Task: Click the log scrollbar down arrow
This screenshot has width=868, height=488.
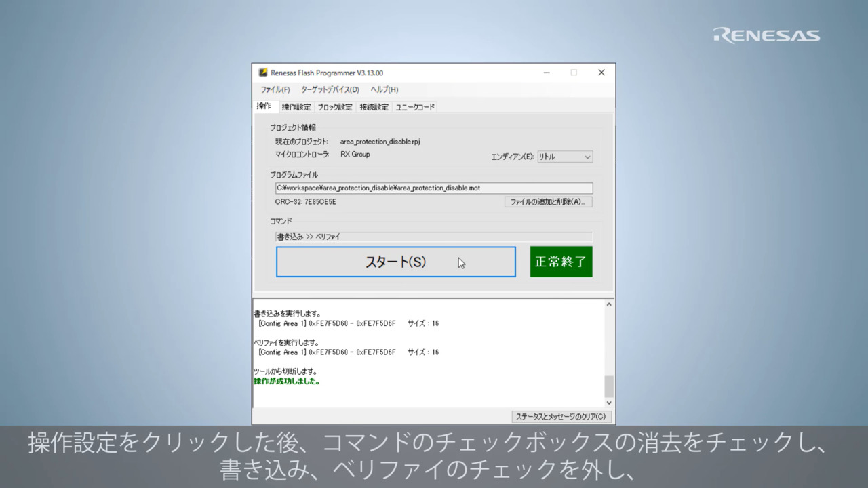Action: click(609, 403)
